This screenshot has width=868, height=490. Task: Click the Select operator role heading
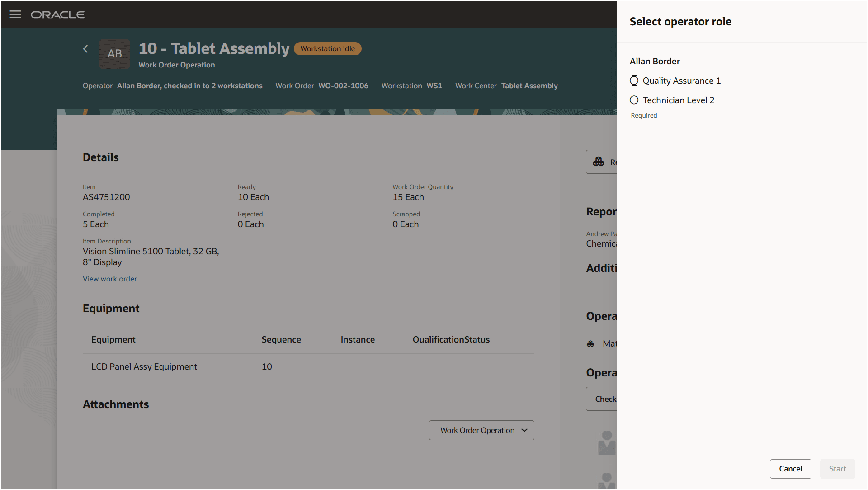[x=680, y=22]
